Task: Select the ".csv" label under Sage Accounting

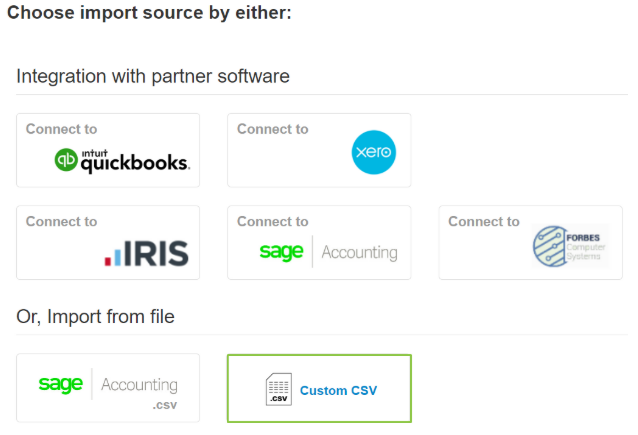Action: [x=165, y=407]
